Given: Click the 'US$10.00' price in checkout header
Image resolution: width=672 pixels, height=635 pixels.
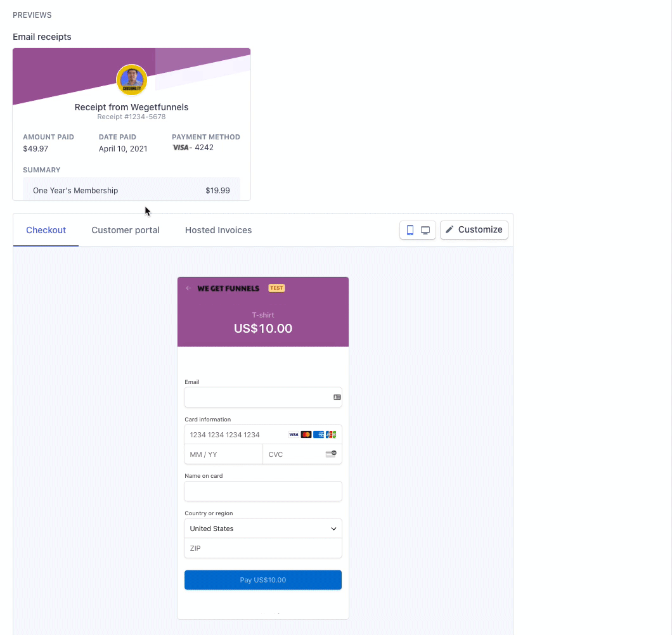Looking at the screenshot, I should click(x=263, y=328).
